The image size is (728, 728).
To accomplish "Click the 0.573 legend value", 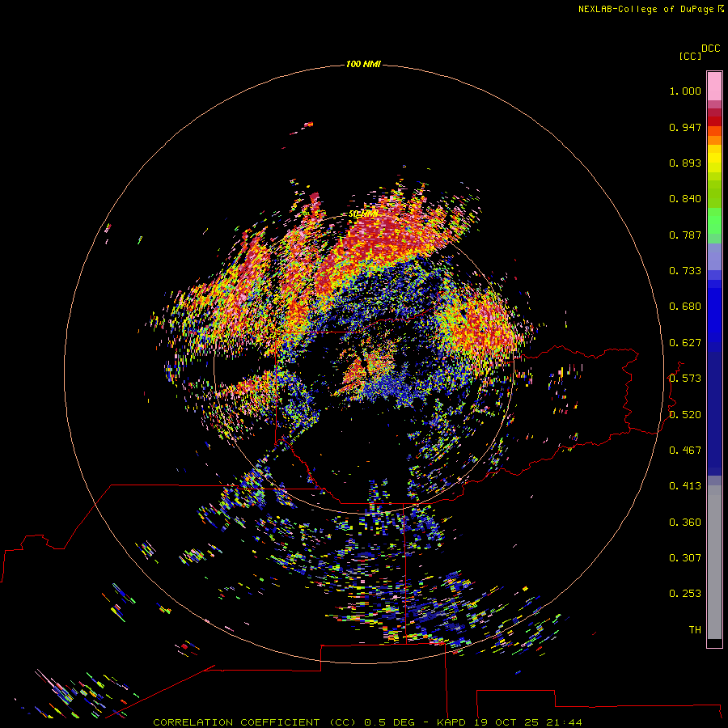I will point(685,379).
